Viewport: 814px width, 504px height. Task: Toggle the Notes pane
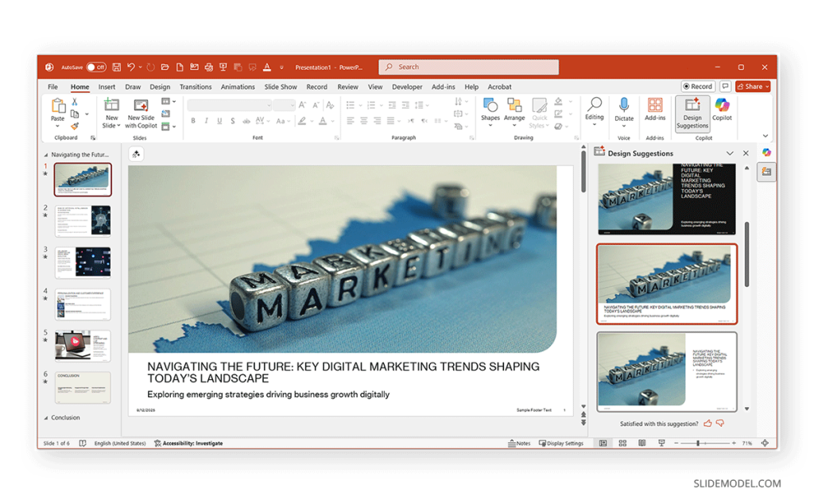519,443
